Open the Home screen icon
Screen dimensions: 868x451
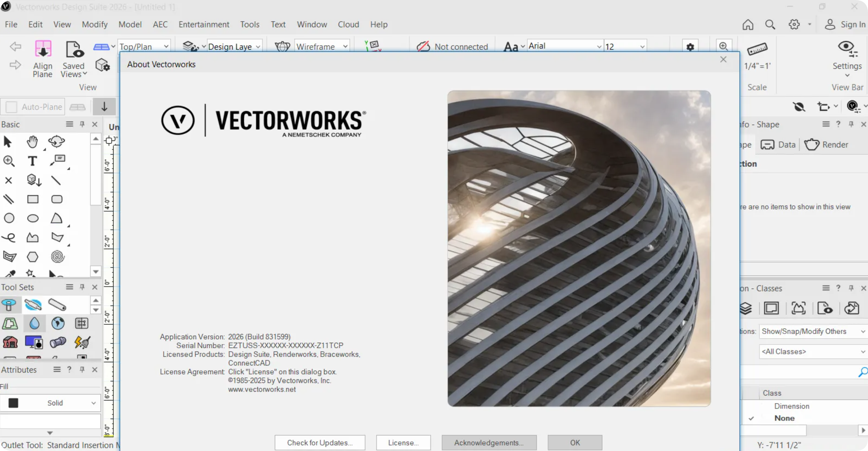[748, 25]
